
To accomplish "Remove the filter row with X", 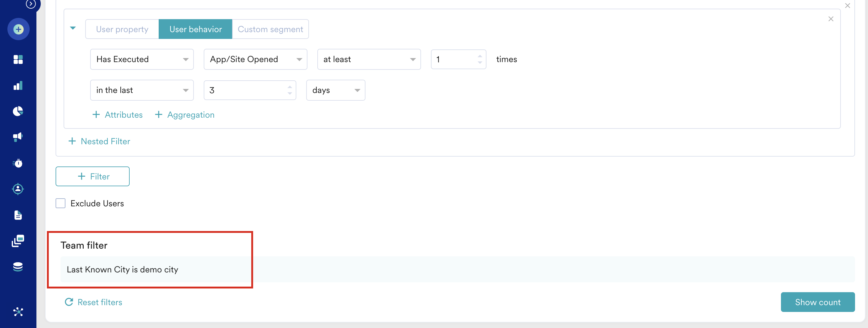I will point(831,19).
